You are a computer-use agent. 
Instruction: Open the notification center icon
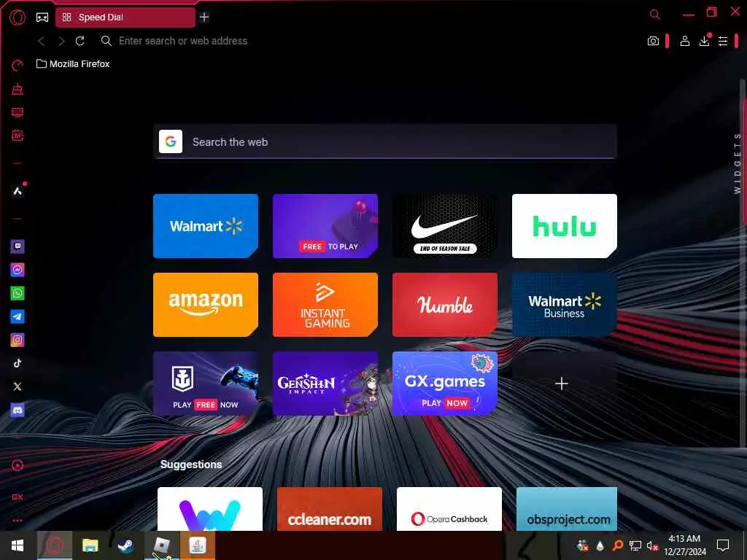[x=723, y=545]
